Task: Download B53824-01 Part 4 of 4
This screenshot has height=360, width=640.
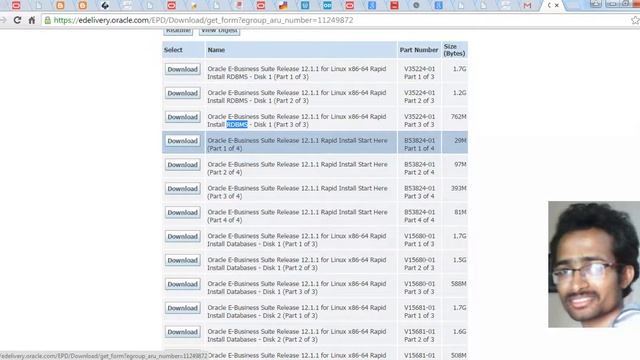Action: coord(182,213)
